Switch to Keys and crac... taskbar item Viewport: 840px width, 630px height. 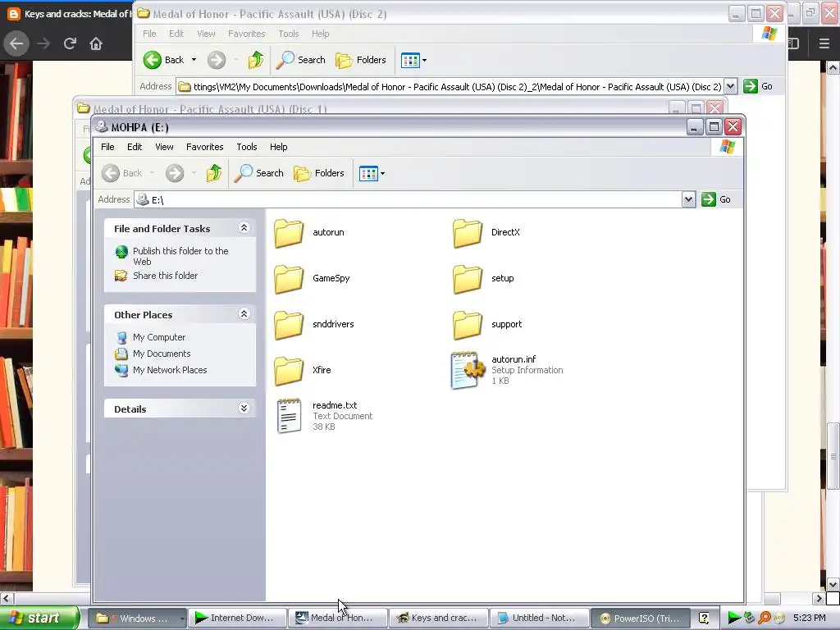(x=438, y=618)
